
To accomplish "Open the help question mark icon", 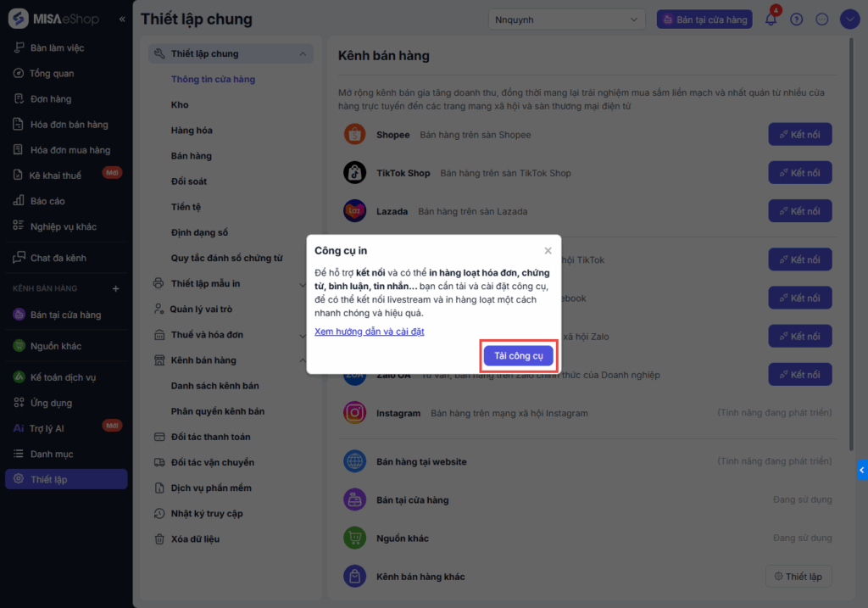I will 796,20.
